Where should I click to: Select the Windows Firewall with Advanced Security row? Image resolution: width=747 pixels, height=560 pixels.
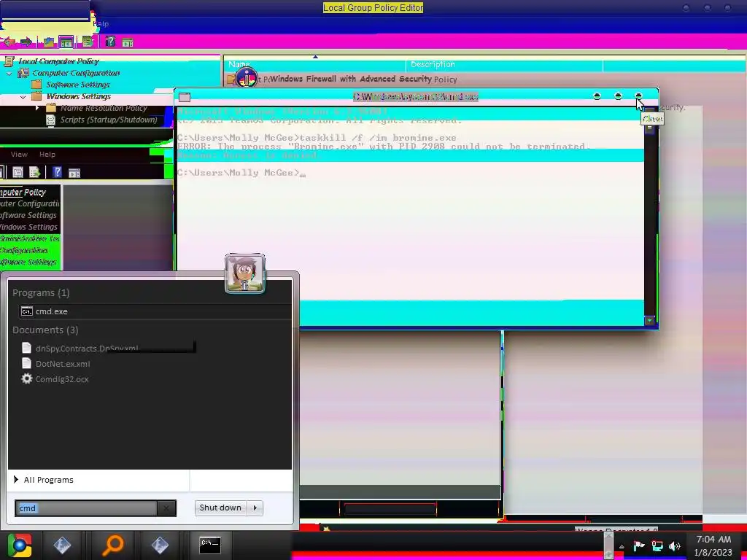(350, 79)
